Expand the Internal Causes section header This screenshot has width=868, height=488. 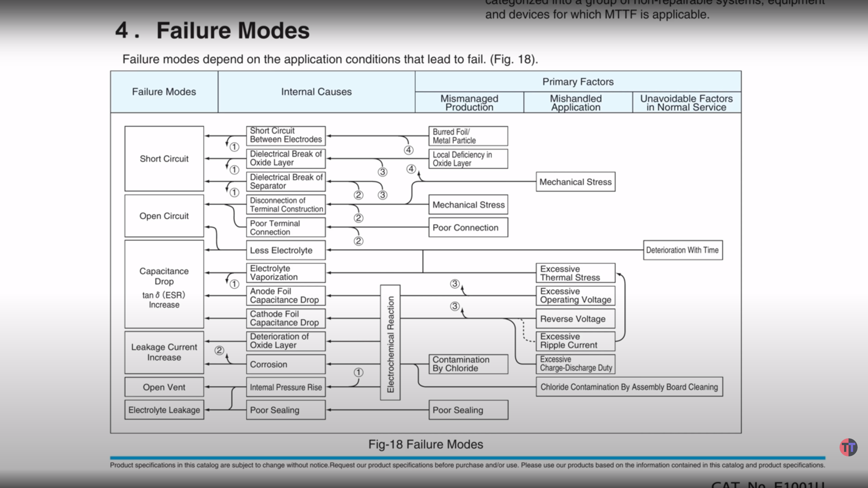click(x=316, y=92)
